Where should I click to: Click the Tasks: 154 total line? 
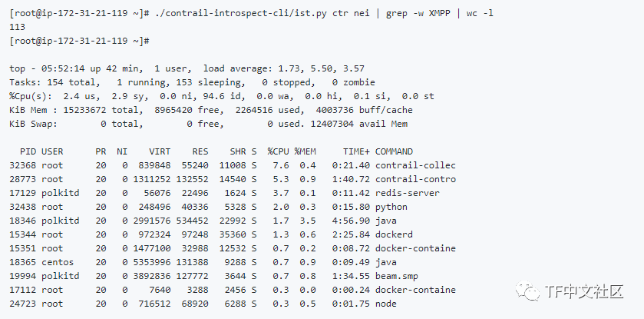click(192, 82)
